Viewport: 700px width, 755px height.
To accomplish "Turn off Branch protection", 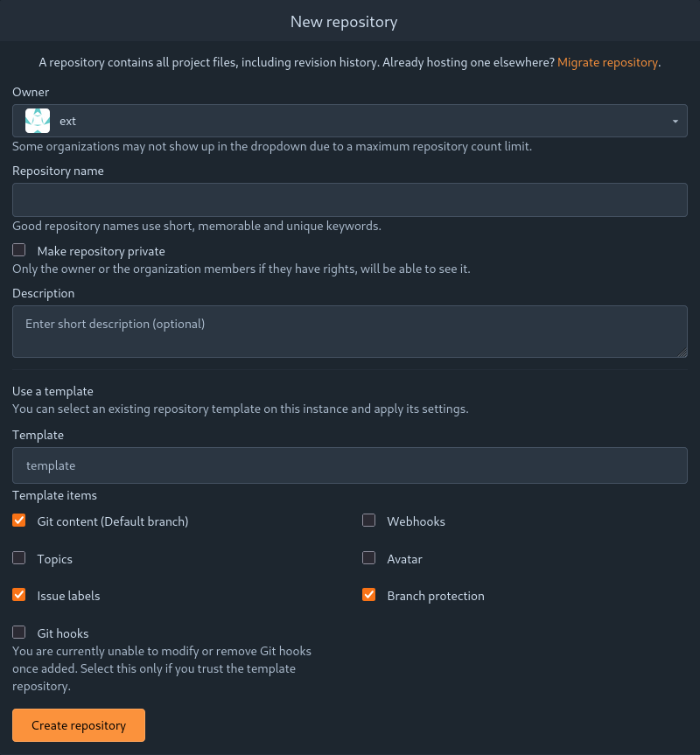I will 368,594.
